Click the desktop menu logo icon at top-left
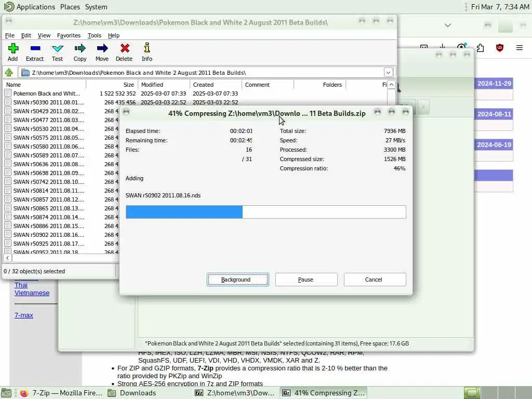532x399 pixels. (8, 6)
